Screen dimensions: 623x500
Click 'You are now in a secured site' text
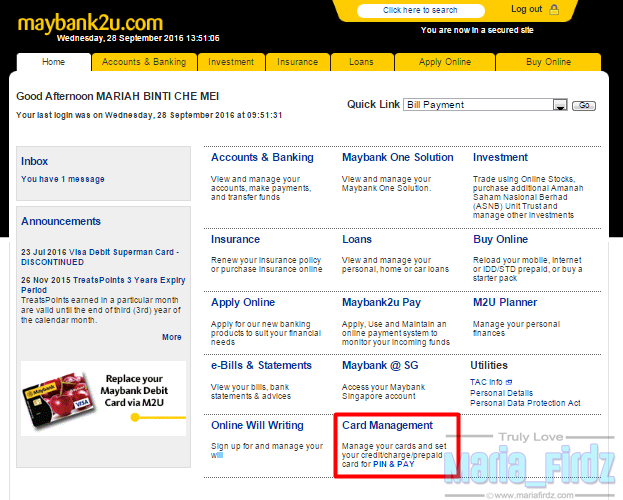pyautogui.click(x=477, y=30)
